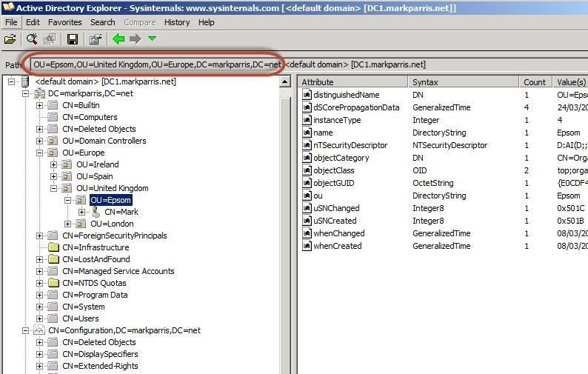Screen dimensions: 588x374
Task: Click the tree pane scroll up arrow
Action: [x=285, y=82]
